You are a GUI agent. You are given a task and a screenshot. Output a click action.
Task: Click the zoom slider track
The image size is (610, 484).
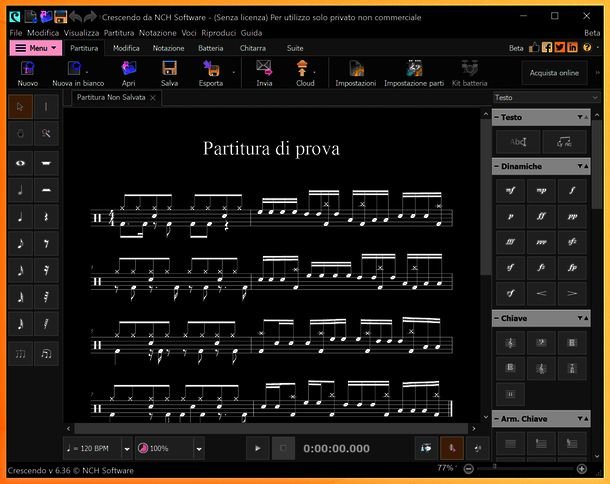click(x=525, y=469)
